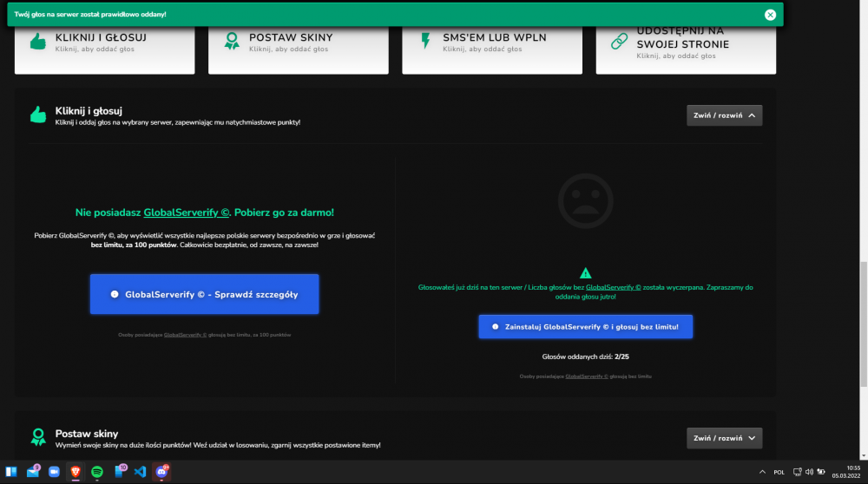This screenshot has width=868, height=484.
Task: Open volume control tray icon
Action: point(809,472)
